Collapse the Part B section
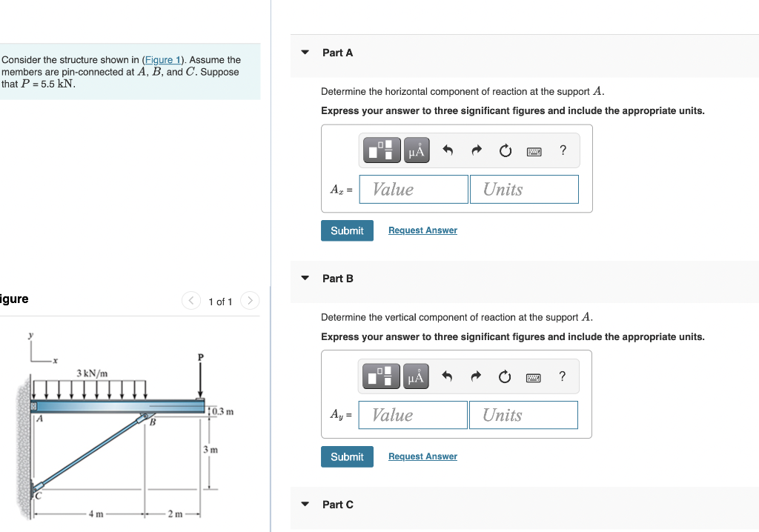759x532 pixels. [305, 278]
